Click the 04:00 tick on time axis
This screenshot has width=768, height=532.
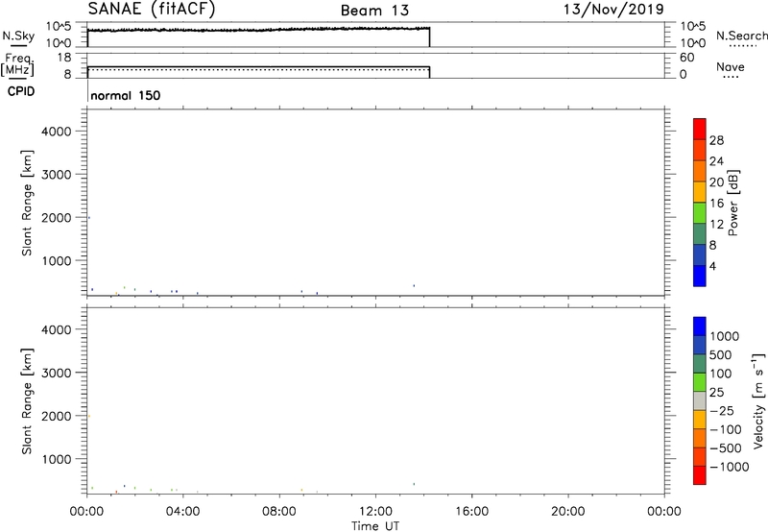coord(183,510)
